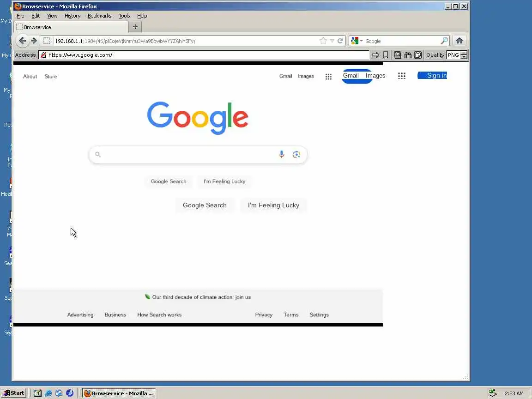Click the blue Sign in button

433,75
